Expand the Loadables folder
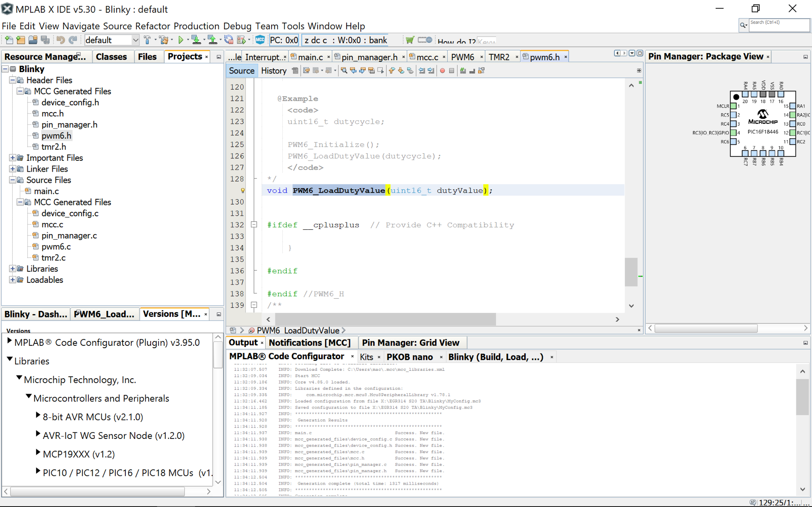The image size is (812, 507). pos(12,280)
